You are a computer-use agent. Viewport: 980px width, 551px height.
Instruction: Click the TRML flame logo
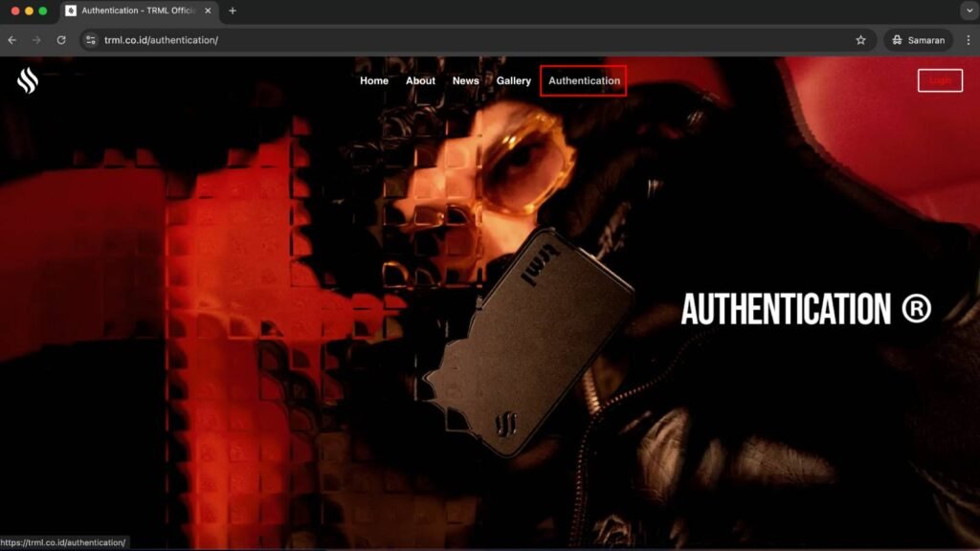point(28,80)
